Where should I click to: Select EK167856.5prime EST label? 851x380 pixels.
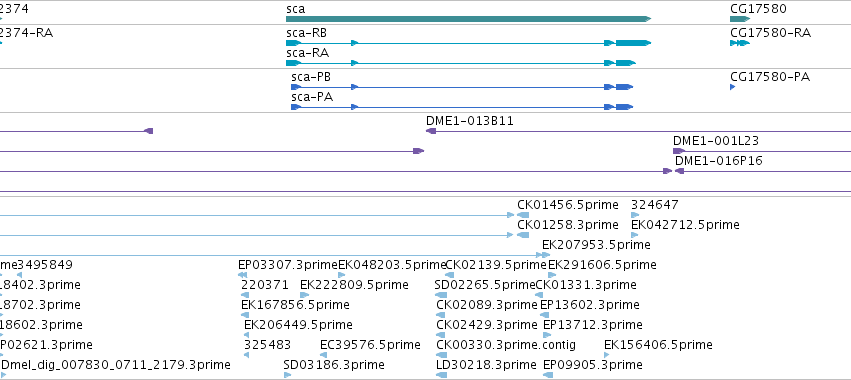(295, 305)
